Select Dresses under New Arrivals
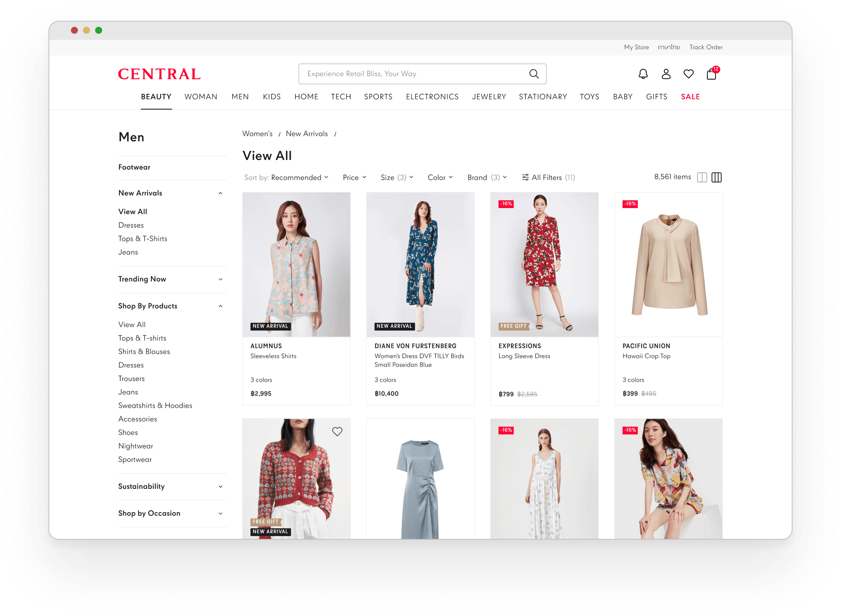The height and width of the screenshot is (616, 841). point(131,225)
